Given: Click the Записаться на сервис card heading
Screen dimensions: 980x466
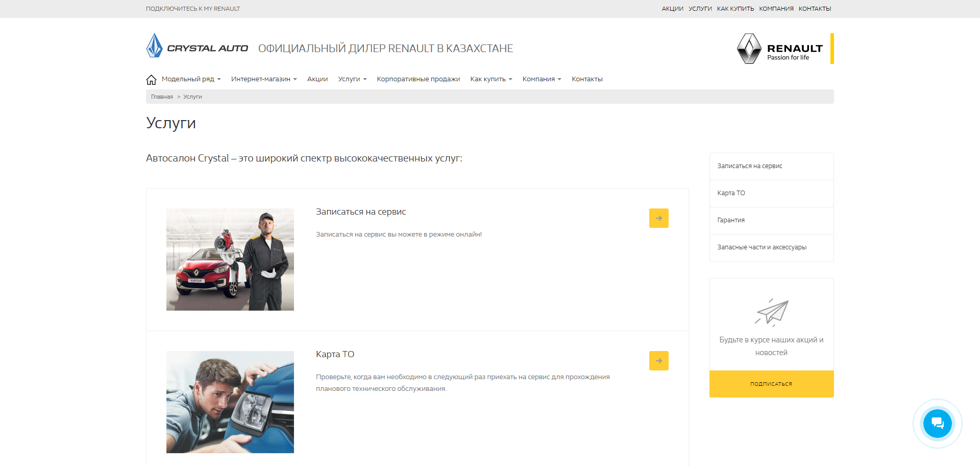Looking at the screenshot, I should (361, 212).
